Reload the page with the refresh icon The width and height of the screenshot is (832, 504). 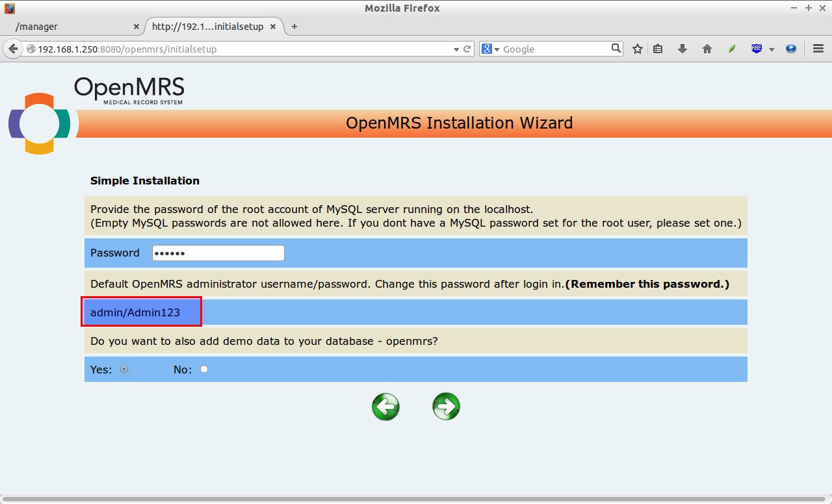tap(467, 49)
